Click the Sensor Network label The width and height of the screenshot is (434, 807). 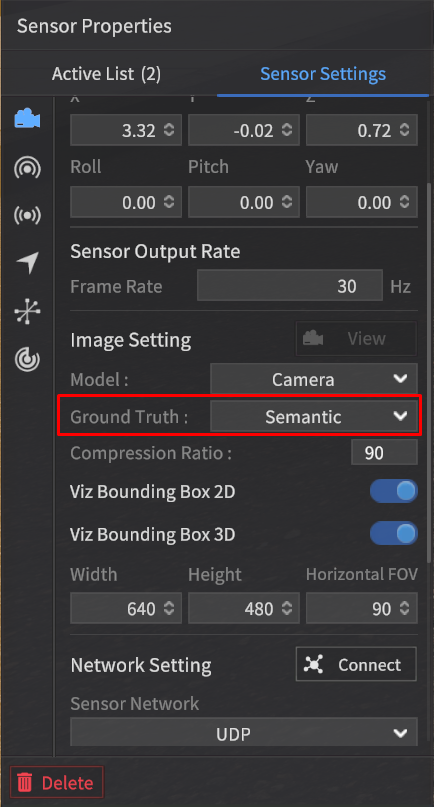click(x=134, y=704)
